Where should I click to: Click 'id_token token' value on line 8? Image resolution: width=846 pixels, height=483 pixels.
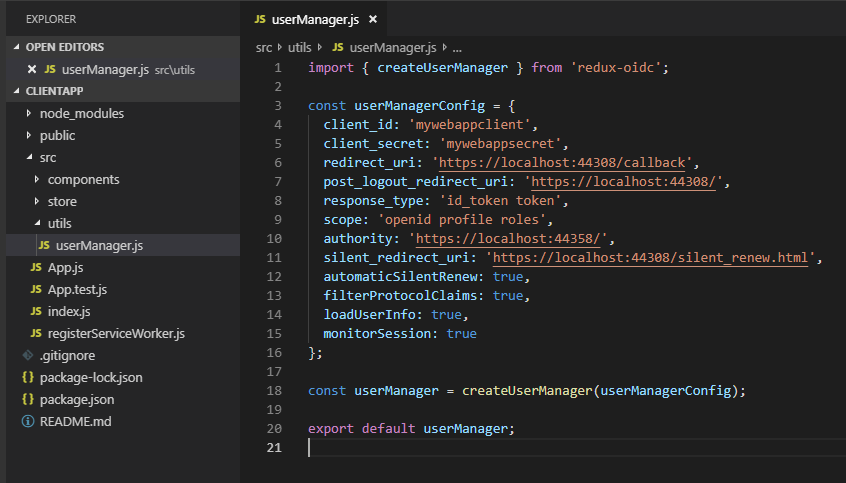[x=500, y=200]
